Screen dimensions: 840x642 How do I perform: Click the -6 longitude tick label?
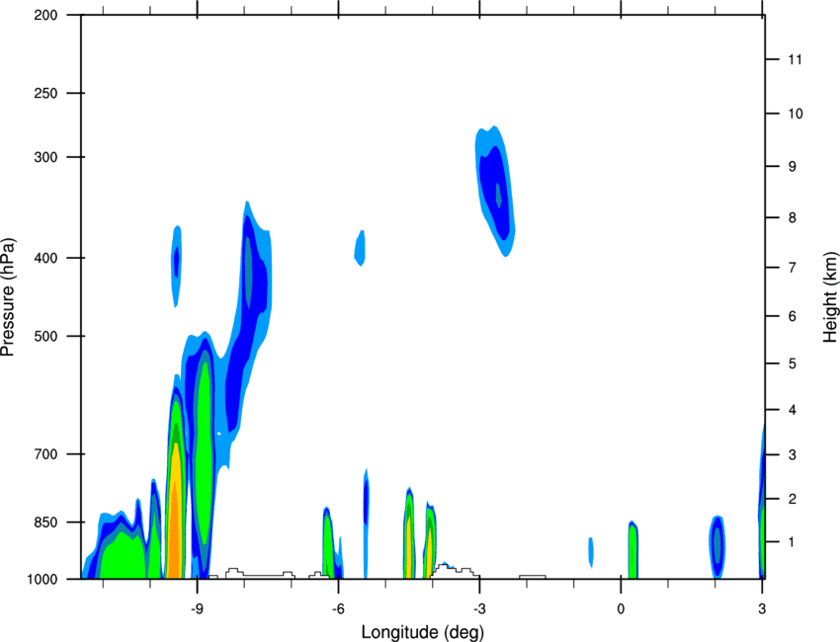point(338,608)
